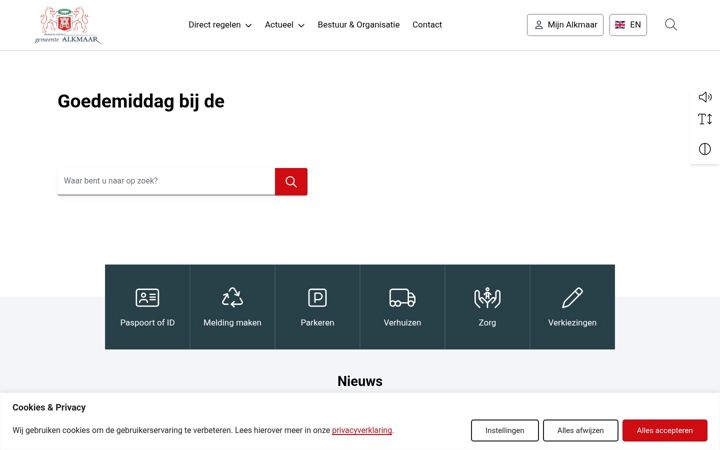Open the Zorg tile
The height and width of the screenshot is (450, 720).
pos(487,307)
